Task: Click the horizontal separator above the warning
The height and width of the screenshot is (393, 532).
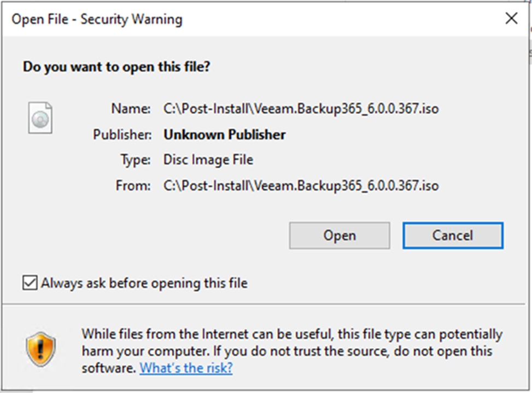Action: [x=264, y=304]
